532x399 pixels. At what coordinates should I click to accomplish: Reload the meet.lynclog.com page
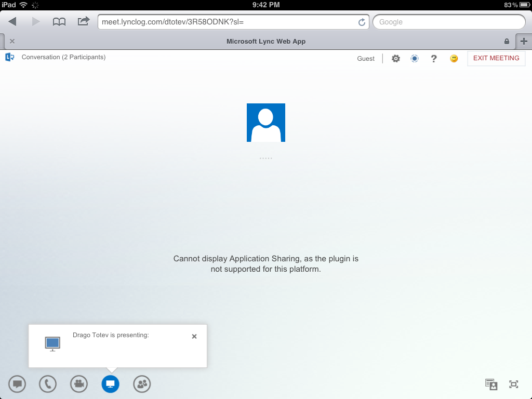click(x=362, y=22)
